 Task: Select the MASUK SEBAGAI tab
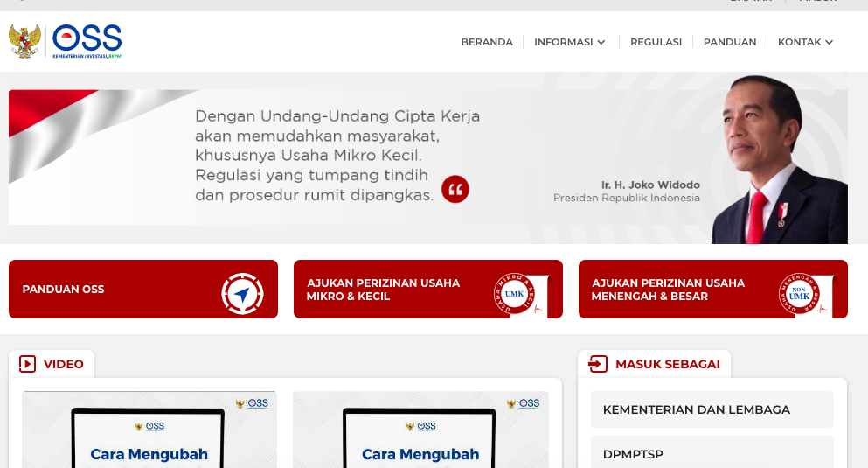pyautogui.click(x=655, y=364)
